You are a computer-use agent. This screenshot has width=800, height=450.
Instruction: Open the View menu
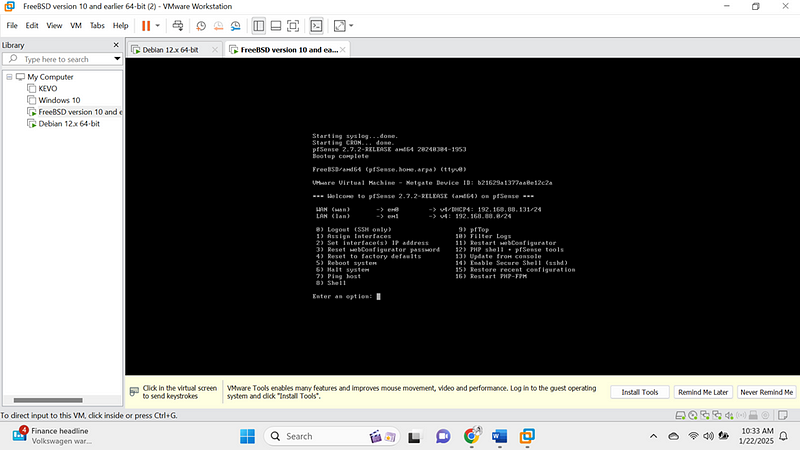[54, 26]
